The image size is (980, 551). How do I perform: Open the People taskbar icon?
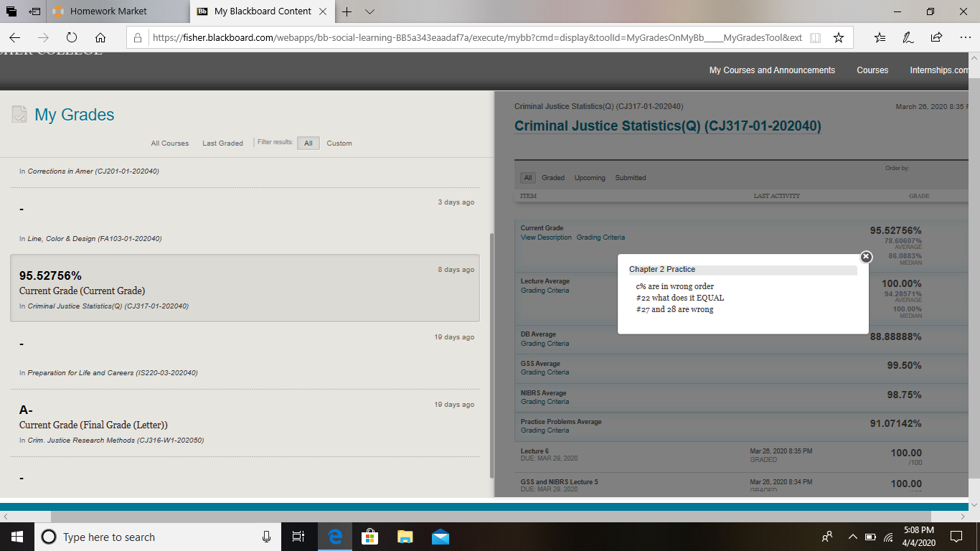pyautogui.click(x=827, y=537)
